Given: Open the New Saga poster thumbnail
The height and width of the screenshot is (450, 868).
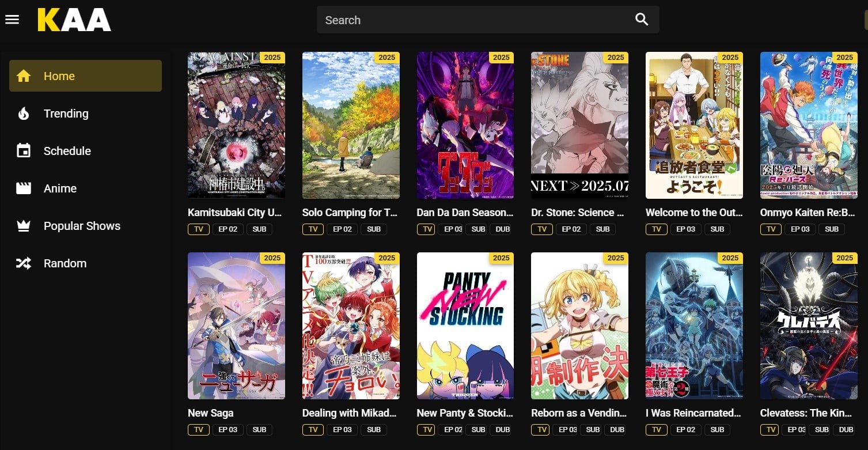Looking at the screenshot, I should [x=236, y=326].
